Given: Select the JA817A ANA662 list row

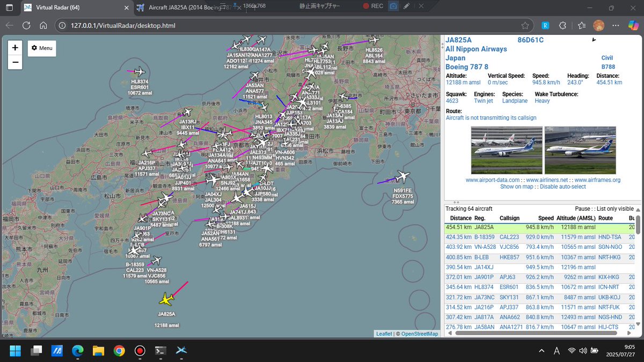Looking at the screenshot, I should 539,318.
